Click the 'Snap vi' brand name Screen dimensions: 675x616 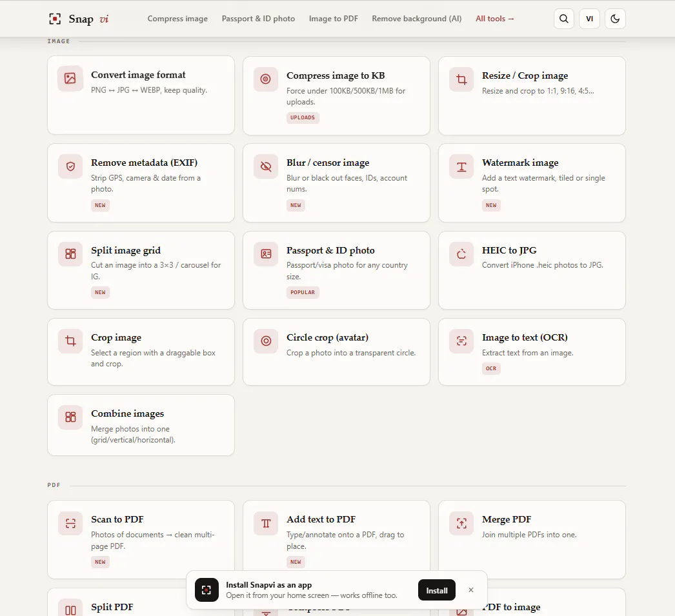(88, 19)
